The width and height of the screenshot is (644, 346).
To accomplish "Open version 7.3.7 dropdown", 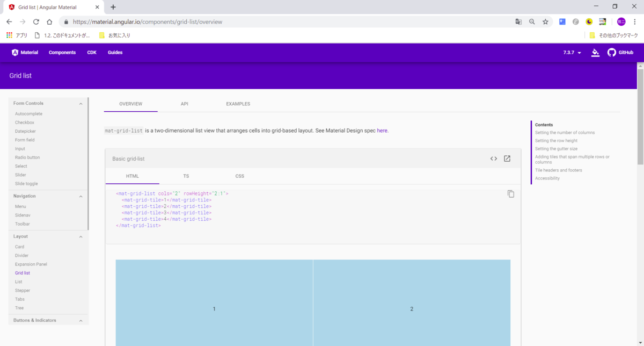I will pos(572,53).
